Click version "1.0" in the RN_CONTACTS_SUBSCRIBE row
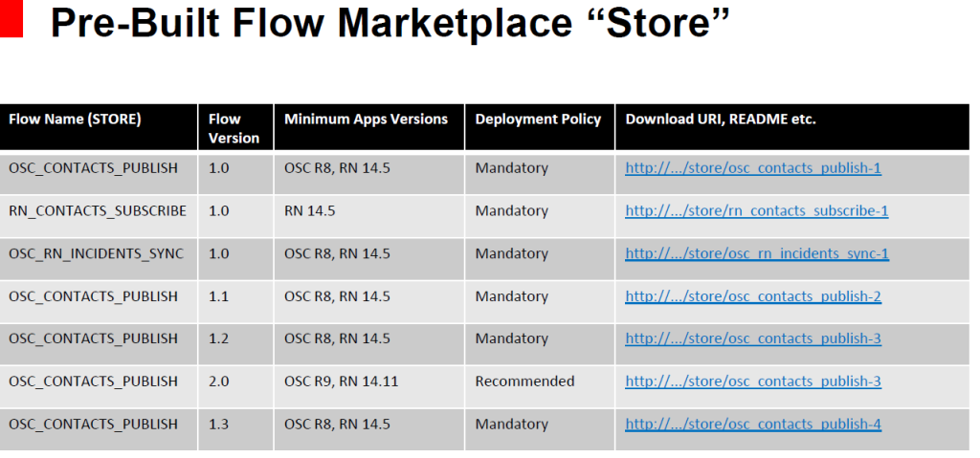 (x=218, y=210)
